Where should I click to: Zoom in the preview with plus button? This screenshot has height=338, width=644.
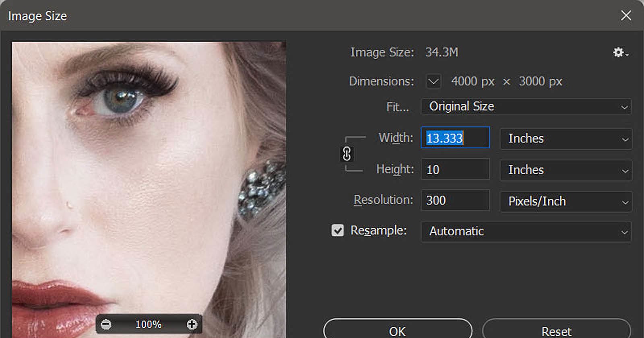click(x=192, y=324)
